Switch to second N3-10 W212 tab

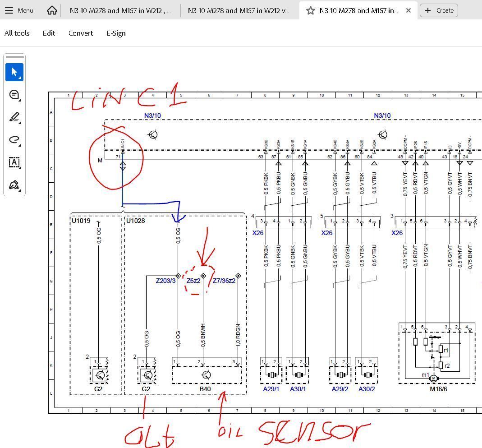click(238, 10)
